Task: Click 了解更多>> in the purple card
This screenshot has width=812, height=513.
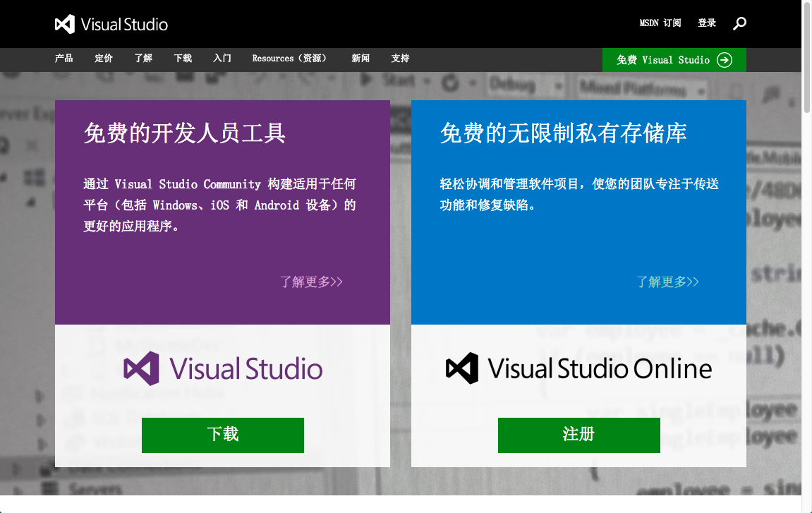Action: pos(311,282)
